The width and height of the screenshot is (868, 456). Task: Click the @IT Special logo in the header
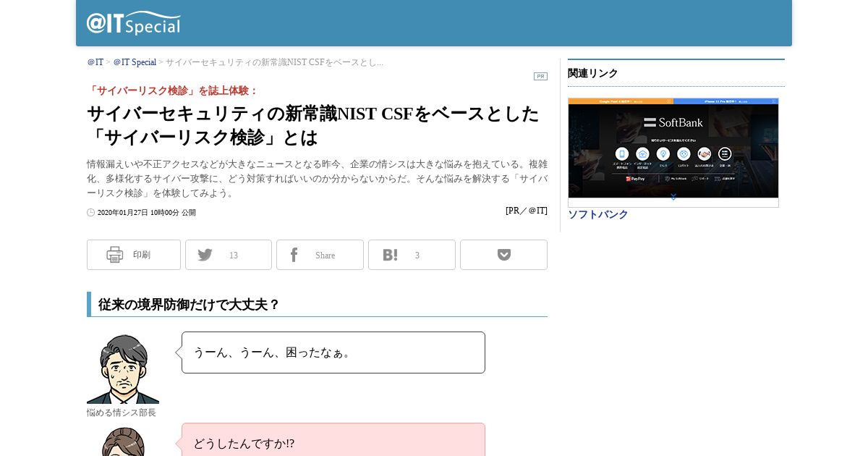click(x=134, y=22)
